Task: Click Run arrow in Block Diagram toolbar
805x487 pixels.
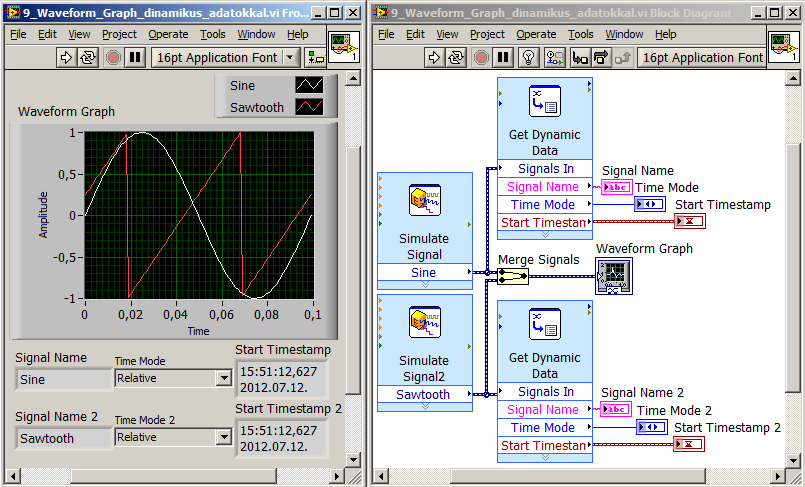Action: point(434,57)
